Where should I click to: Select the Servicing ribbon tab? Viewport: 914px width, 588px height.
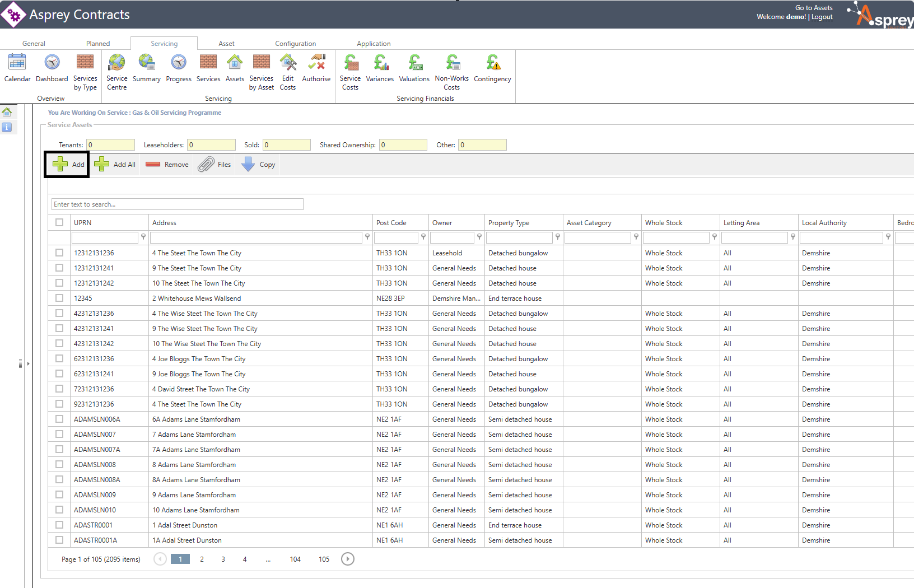[164, 44]
